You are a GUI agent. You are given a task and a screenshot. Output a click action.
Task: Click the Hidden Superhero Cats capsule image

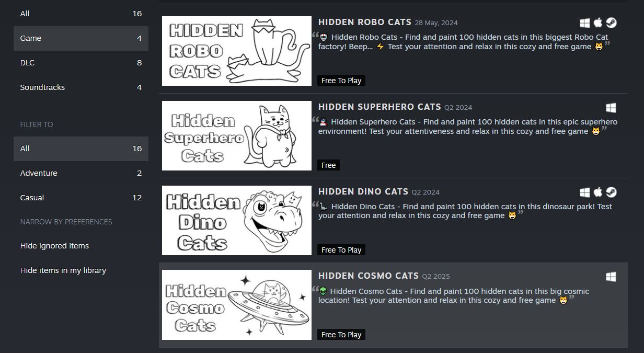click(x=237, y=135)
